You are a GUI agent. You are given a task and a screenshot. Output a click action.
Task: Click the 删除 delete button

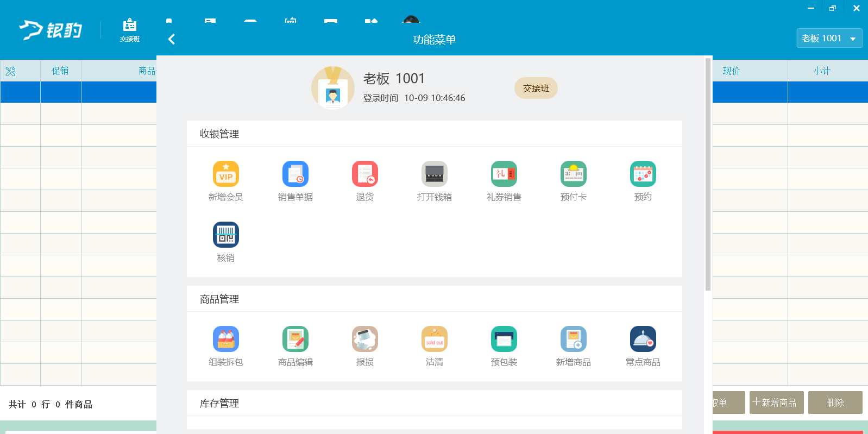(x=835, y=402)
